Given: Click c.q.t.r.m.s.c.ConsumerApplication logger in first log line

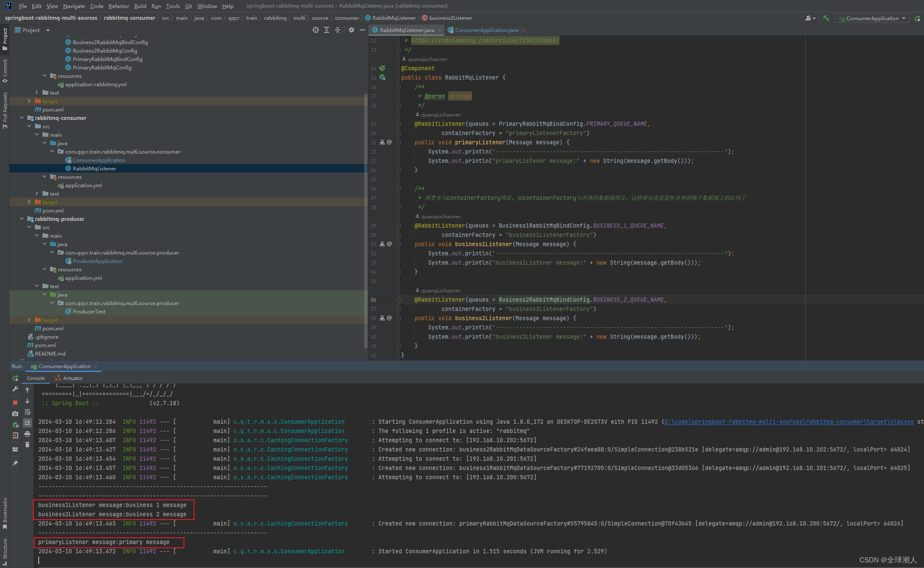Looking at the screenshot, I should click(289, 422).
